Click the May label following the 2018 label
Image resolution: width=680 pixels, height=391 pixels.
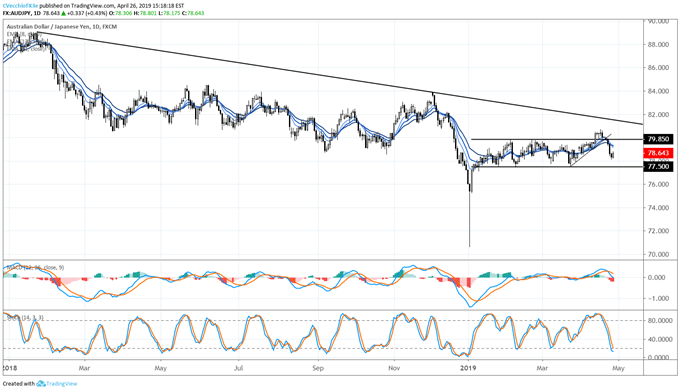pos(160,368)
